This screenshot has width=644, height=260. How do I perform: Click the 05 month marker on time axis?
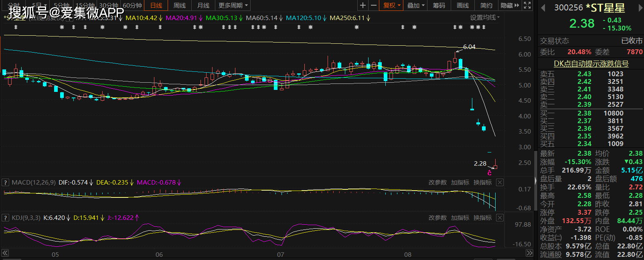pyautogui.click(x=55, y=254)
